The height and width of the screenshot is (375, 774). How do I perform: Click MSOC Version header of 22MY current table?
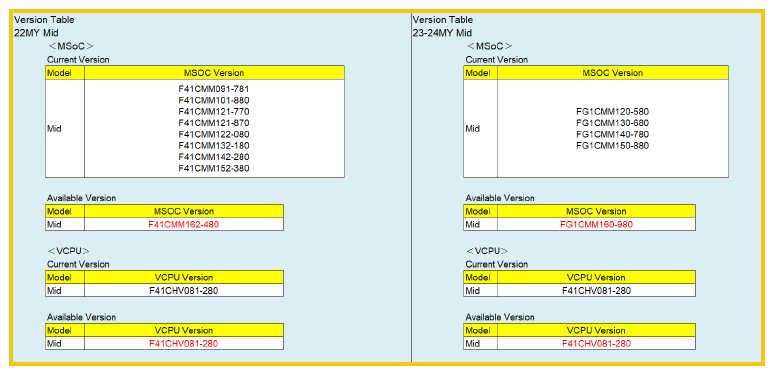pyautogui.click(x=214, y=73)
